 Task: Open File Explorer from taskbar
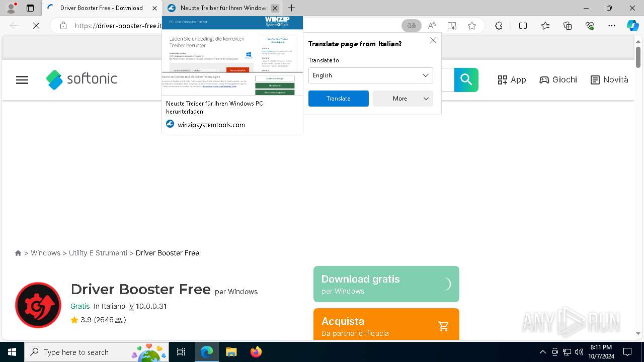(x=231, y=352)
